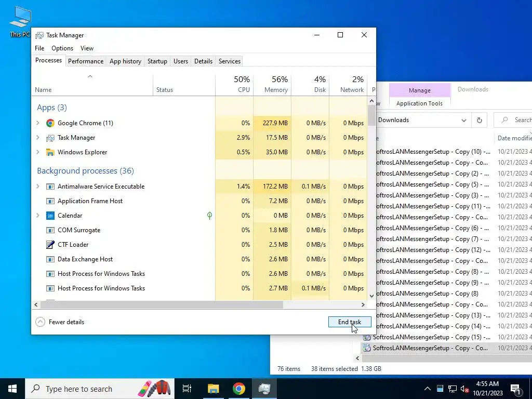Sort processes by Disk column
This screenshot has width=532, height=399.
311,85
